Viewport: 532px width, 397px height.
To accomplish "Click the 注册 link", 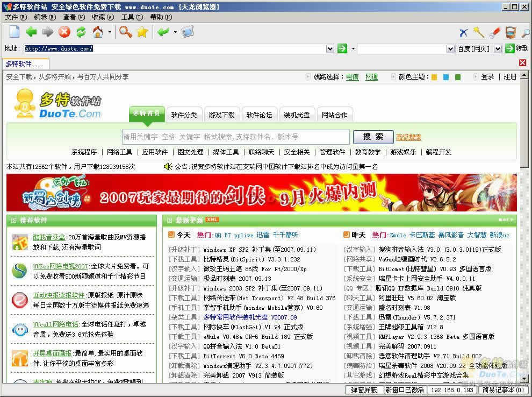I will [510, 77].
